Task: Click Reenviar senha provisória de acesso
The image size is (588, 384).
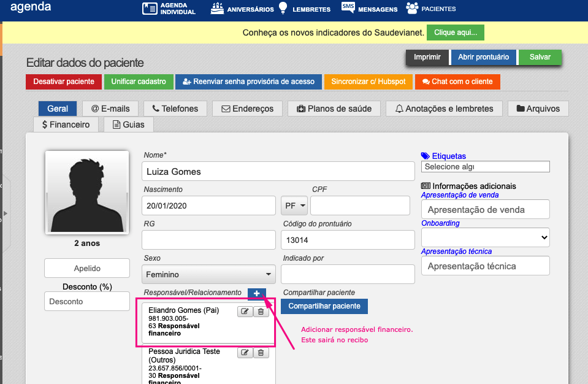Action: coord(248,82)
